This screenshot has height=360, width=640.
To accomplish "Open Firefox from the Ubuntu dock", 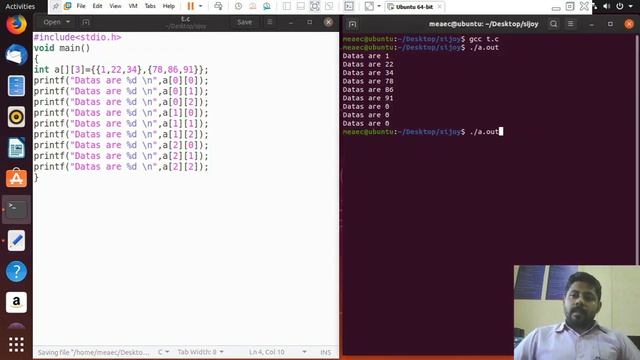I will pos(16,24).
